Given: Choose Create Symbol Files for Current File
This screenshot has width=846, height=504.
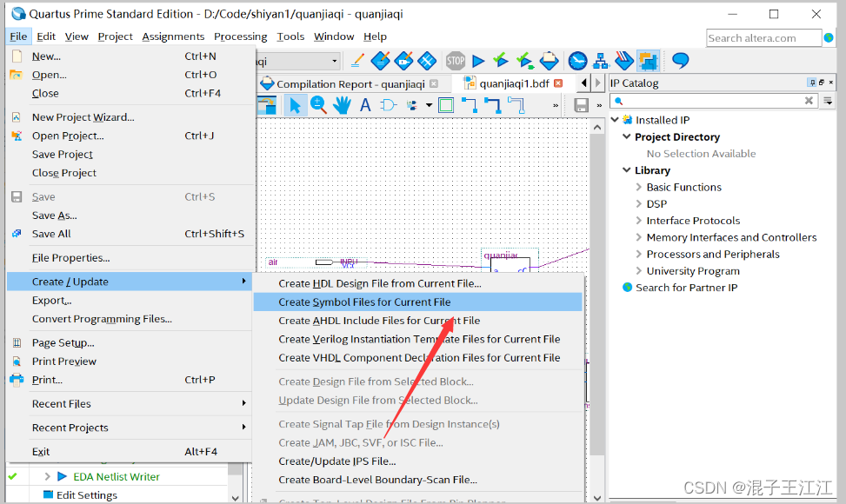Looking at the screenshot, I should coord(418,302).
